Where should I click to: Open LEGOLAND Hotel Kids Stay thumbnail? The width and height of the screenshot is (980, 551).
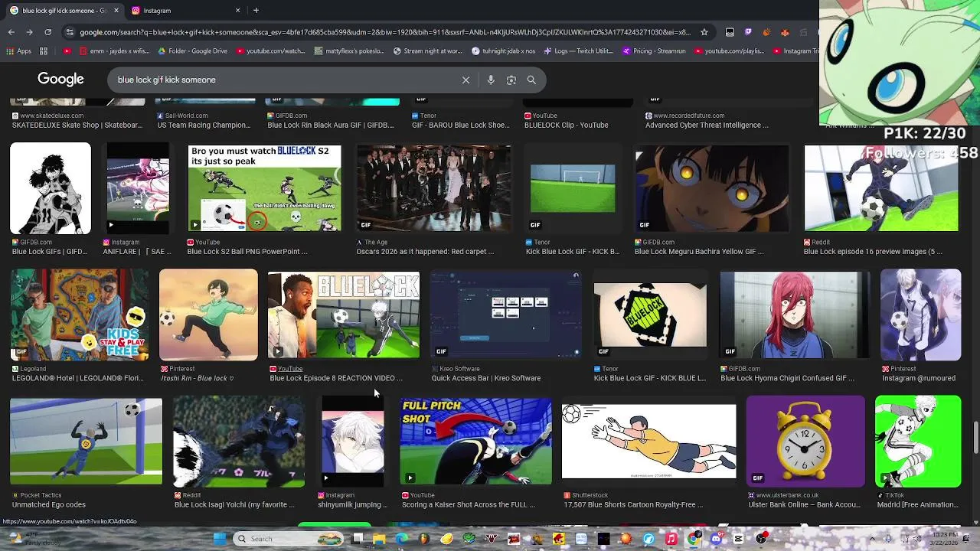pos(80,314)
